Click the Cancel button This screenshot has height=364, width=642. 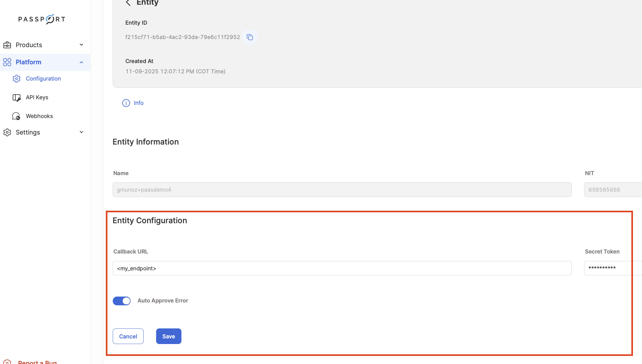[128, 336]
